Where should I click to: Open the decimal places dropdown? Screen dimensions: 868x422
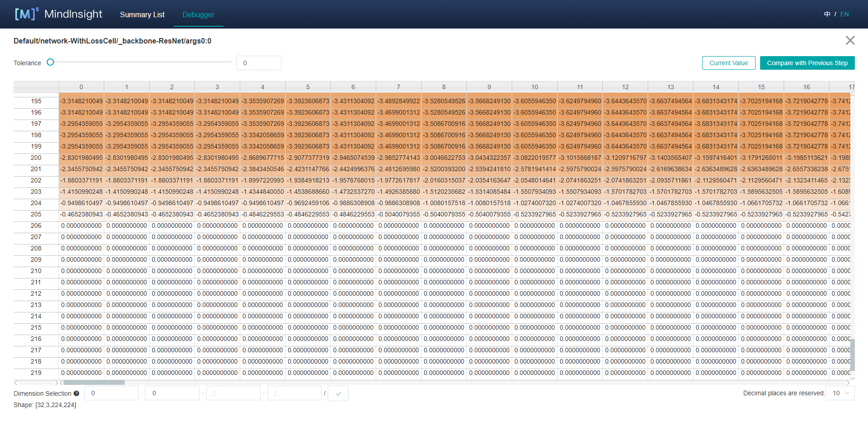pyautogui.click(x=840, y=393)
